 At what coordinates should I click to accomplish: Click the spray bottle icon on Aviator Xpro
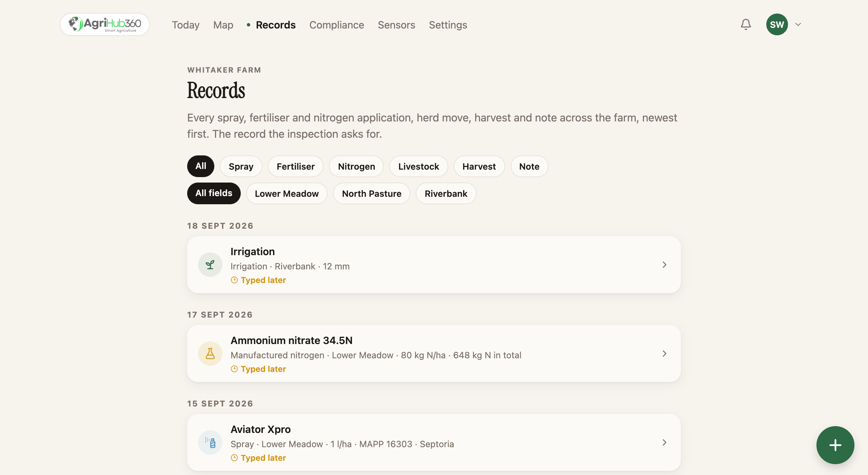coord(210,442)
